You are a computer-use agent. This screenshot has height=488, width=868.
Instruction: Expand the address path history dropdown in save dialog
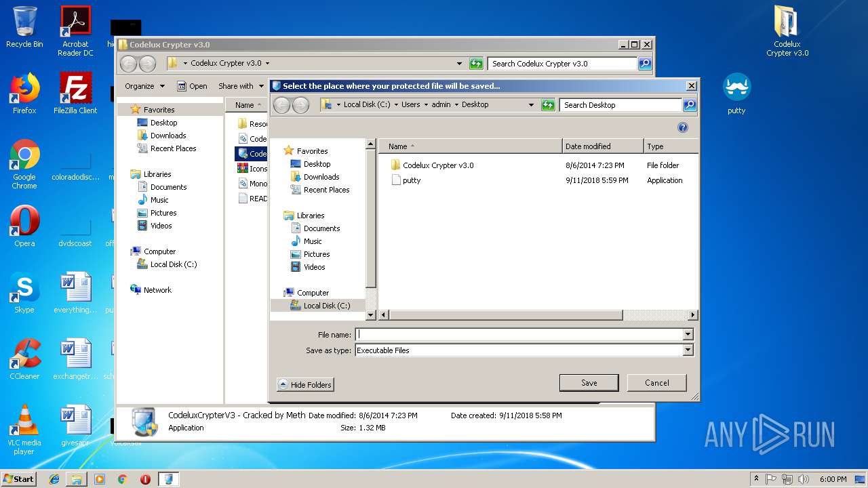(x=531, y=105)
